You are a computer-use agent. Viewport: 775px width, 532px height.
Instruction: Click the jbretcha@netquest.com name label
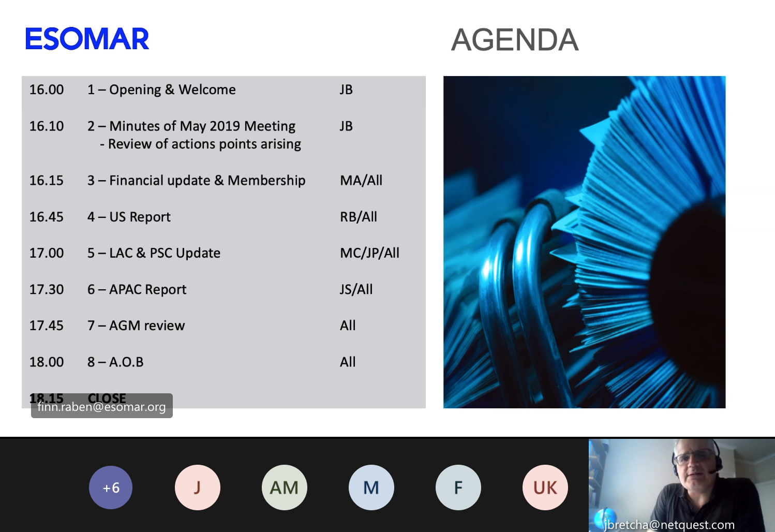click(669, 525)
